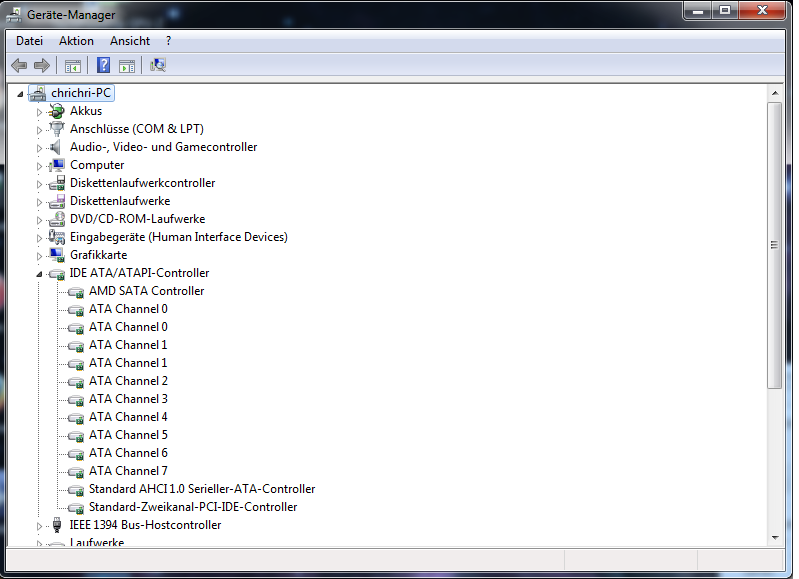Click the chrichri-PC computer icon

coord(37,93)
